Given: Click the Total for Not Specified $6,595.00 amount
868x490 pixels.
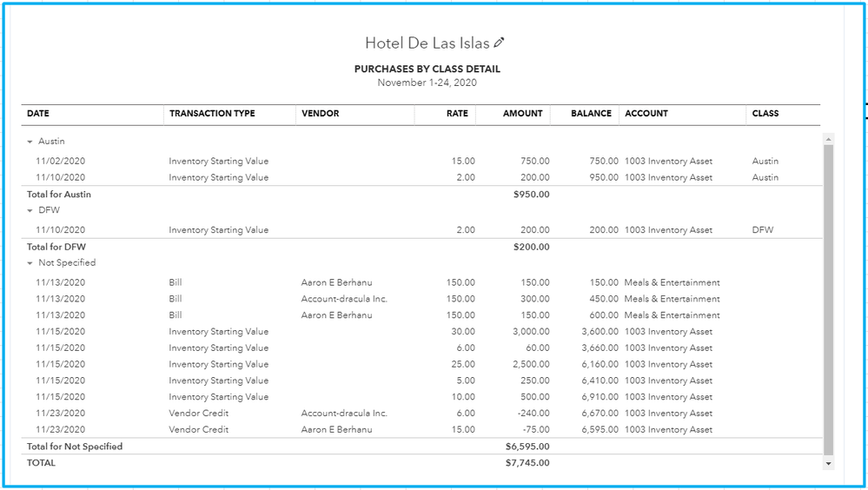Looking at the screenshot, I should pos(527,447).
